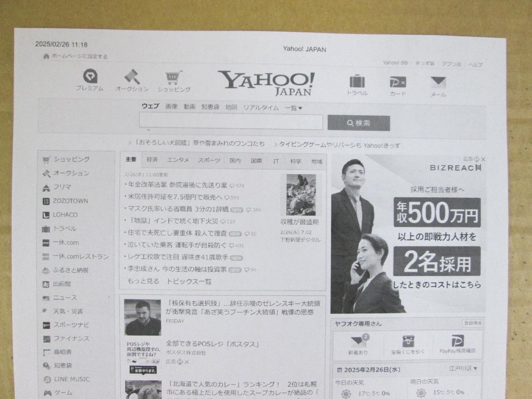Expand the 一覧 search category dropdown
Image resolution: width=532 pixels, height=399 pixels.
pos(293,107)
